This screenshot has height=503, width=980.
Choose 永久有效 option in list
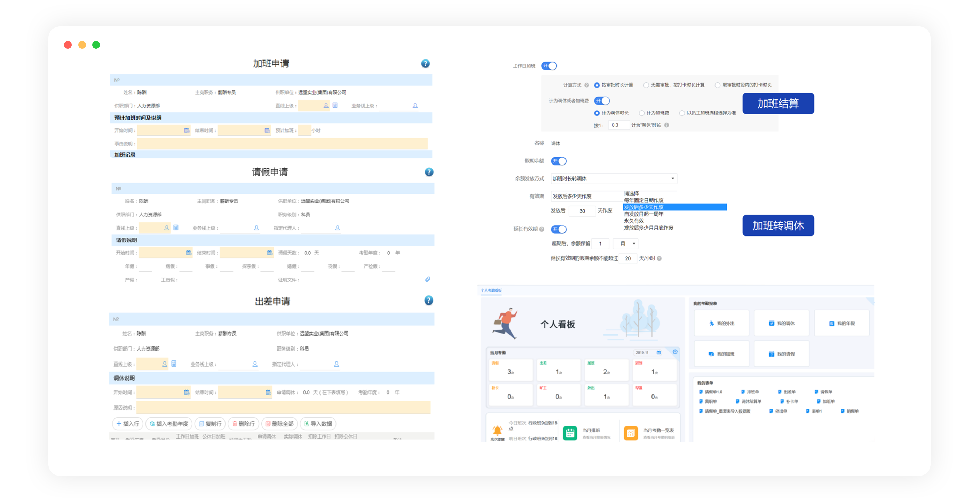click(633, 221)
